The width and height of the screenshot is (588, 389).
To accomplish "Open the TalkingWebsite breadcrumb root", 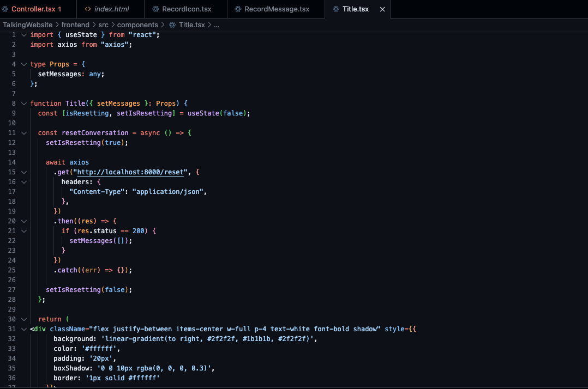I will [27, 25].
